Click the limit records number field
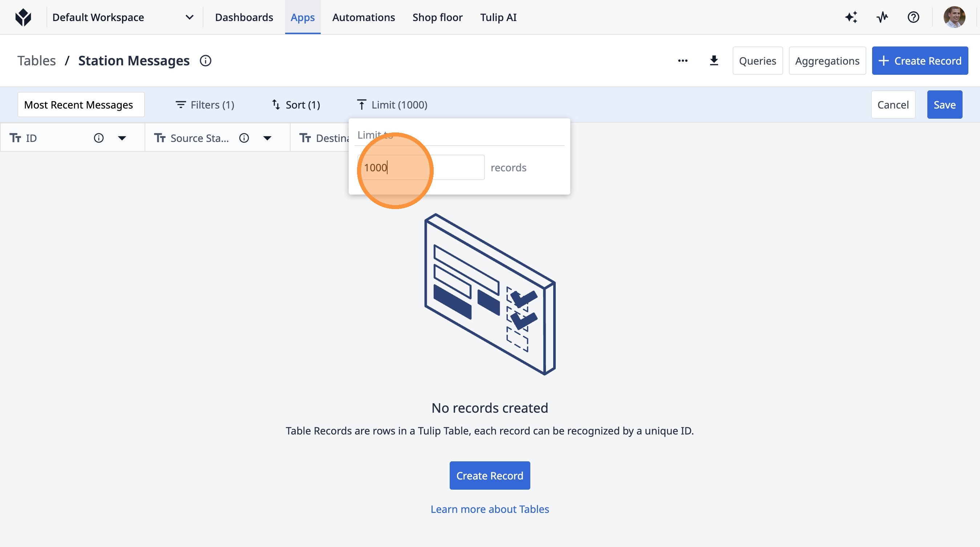Image resolution: width=980 pixels, height=547 pixels. click(421, 168)
